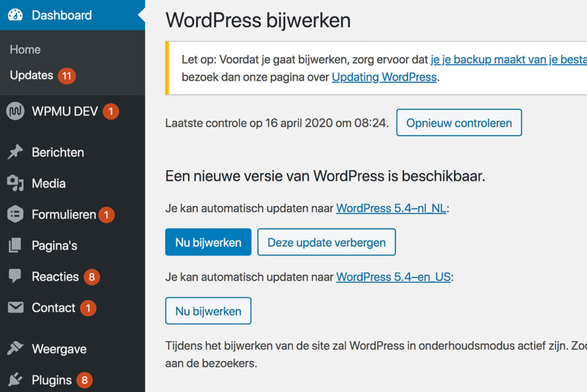Open the backup link in the notice
This screenshot has height=392, width=587.
pos(508,59)
